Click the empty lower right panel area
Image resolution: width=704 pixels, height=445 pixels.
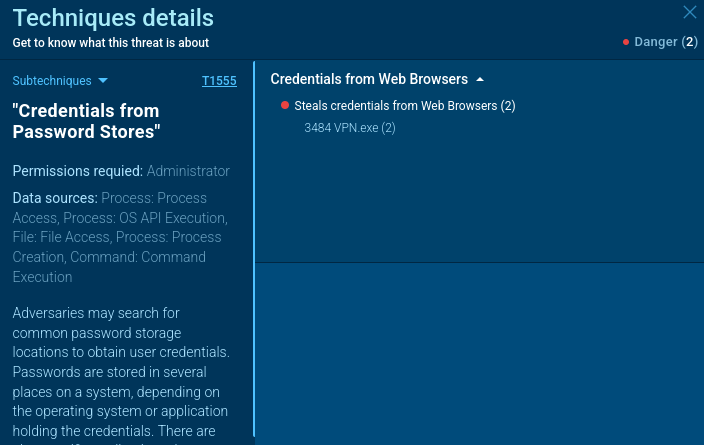pyautogui.click(x=478, y=350)
